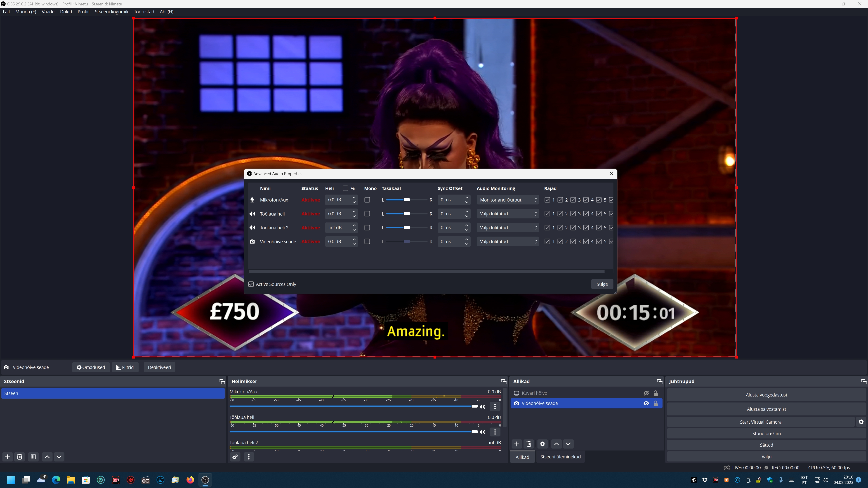The width and height of the screenshot is (868, 488).
Task: Open the Muuda (E) menu
Action: pos(26,12)
